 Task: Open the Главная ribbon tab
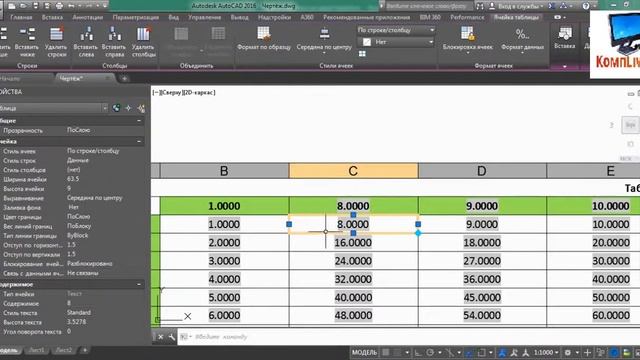tap(21, 17)
